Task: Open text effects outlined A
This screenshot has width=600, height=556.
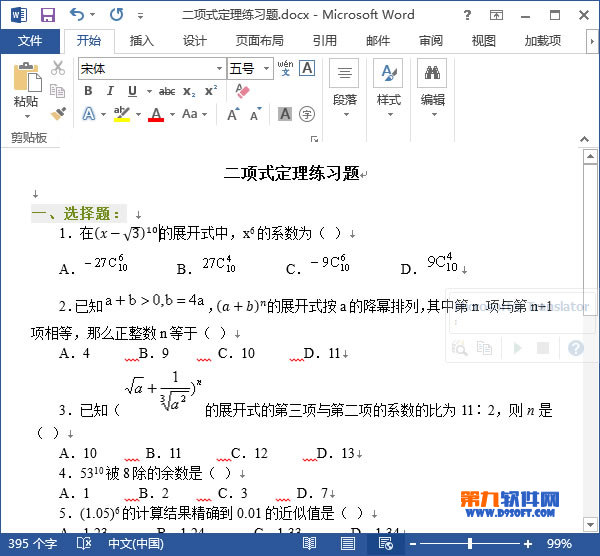Action: coord(89,114)
